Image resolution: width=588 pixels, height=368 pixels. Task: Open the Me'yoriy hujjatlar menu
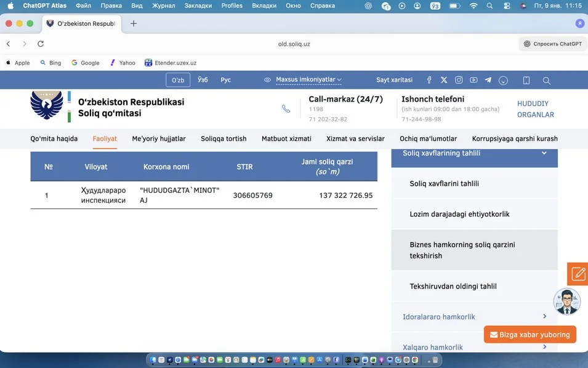pyautogui.click(x=159, y=139)
